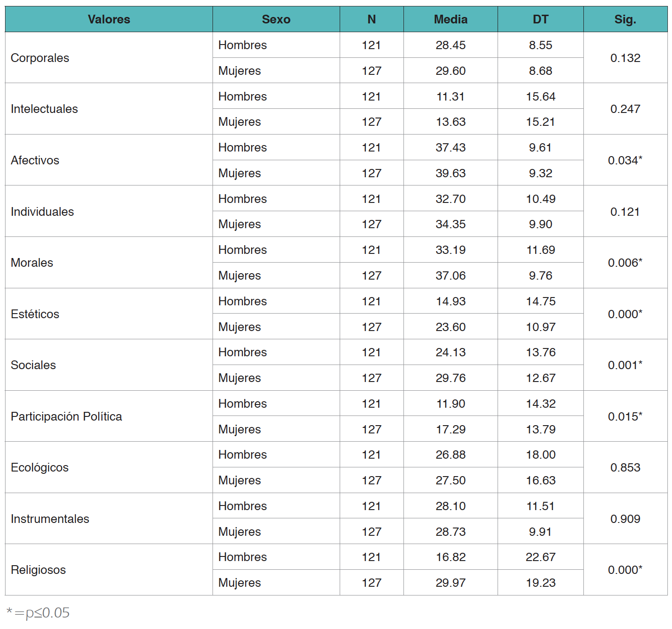Select the Individuales row label

coord(42,212)
